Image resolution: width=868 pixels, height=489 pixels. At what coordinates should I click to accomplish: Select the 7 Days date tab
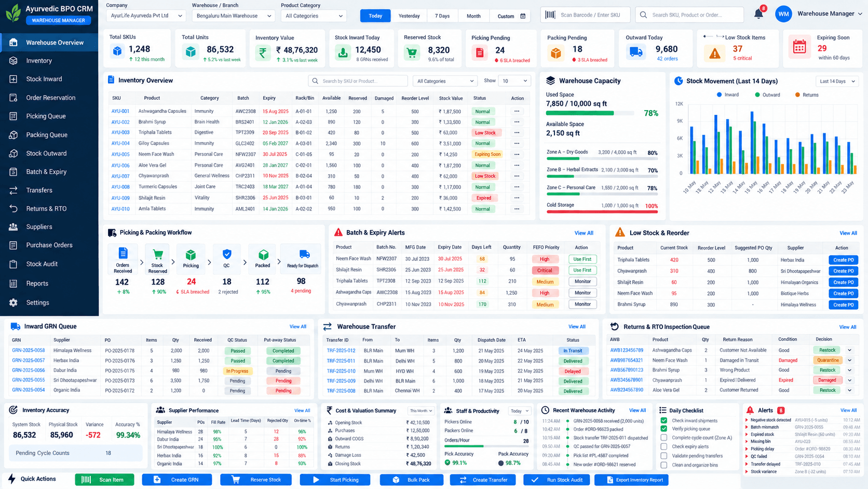click(442, 16)
